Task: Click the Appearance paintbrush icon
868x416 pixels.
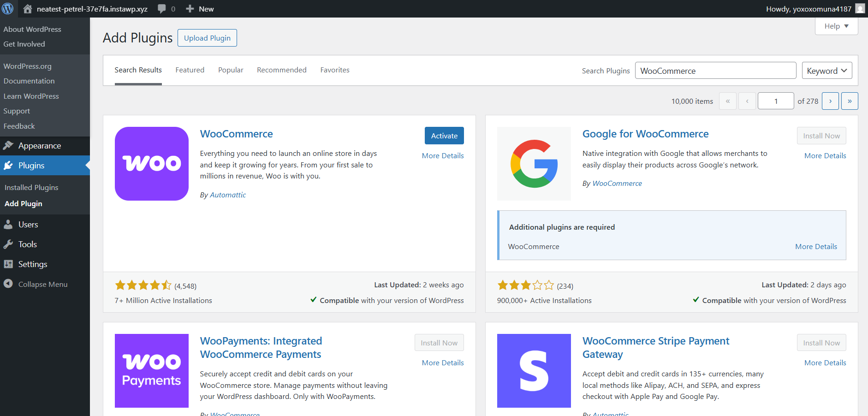Action: [8, 146]
